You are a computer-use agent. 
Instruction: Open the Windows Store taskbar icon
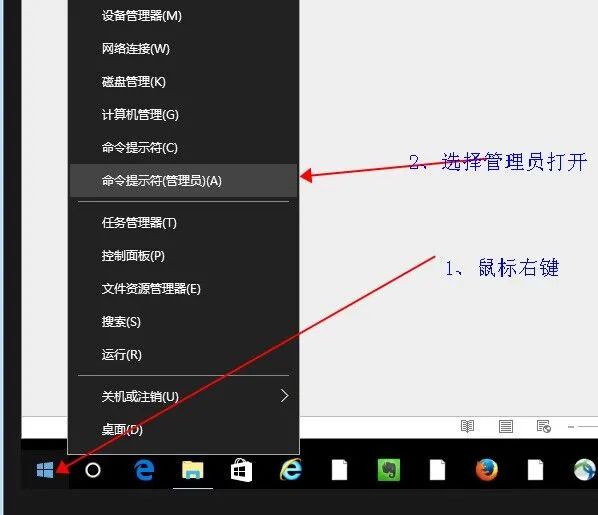[241, 470]
